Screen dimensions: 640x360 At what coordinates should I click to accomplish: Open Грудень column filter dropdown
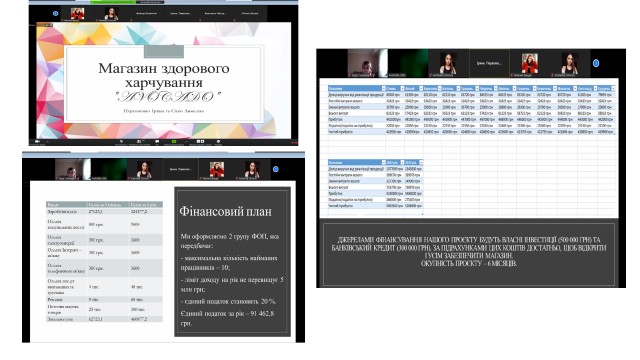point(613,89)
